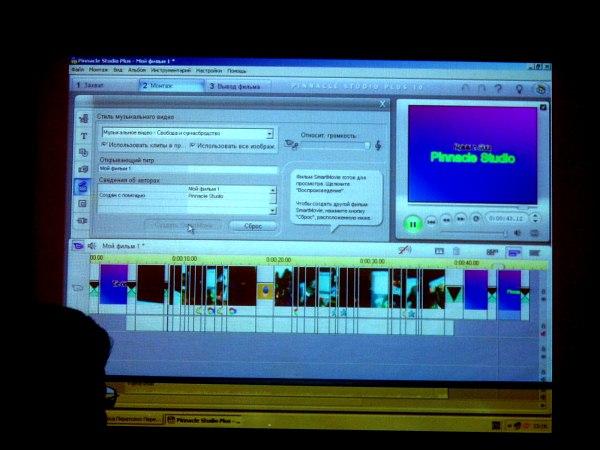Click the camera audio icon beside volume slider
600x450 pixels.
click(291, 145)
